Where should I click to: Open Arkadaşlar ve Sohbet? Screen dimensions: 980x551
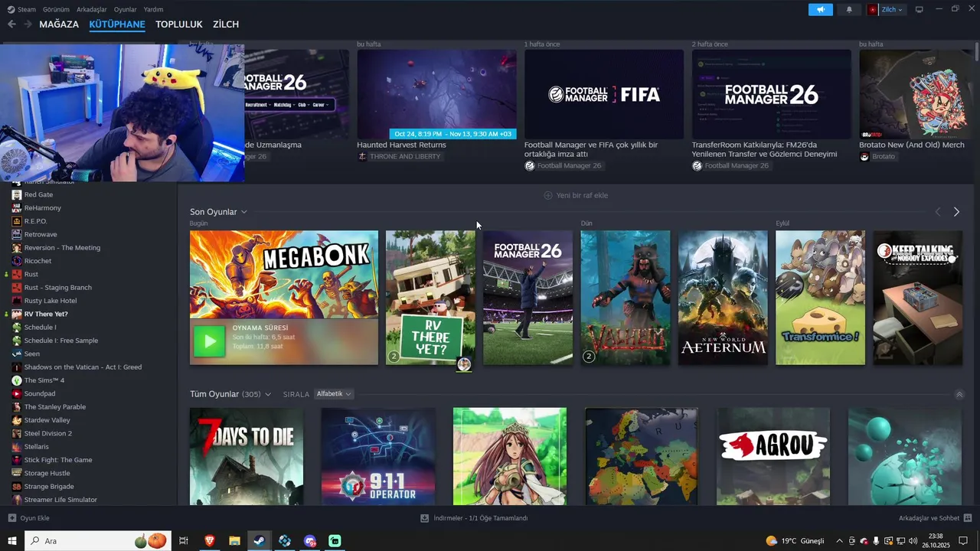(936, 518)
